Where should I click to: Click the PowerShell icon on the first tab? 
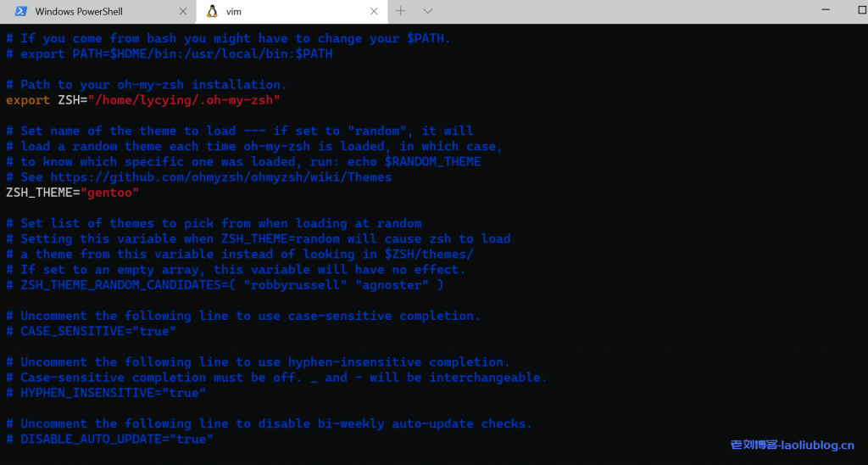(19, 12)
